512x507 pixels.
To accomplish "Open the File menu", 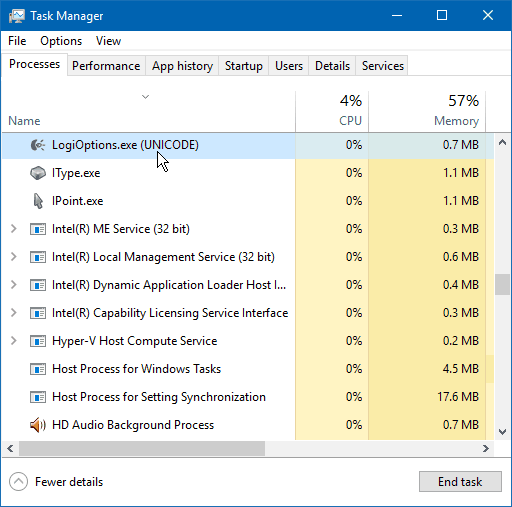I will (x=17, y=41).
